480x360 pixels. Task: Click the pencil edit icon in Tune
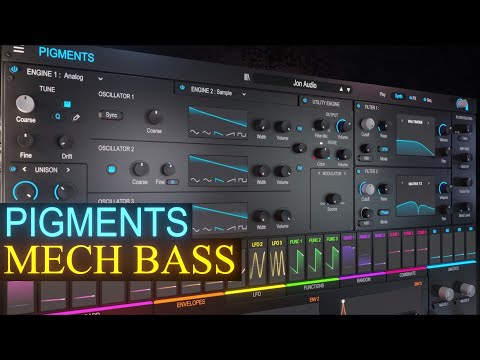pos(76,117)
